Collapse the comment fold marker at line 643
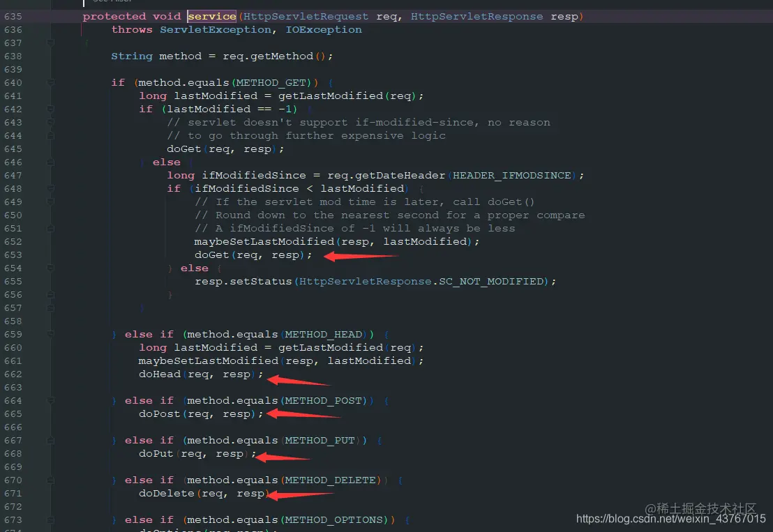The height and width of the screenshot is (532, 773). coord(50,122)
